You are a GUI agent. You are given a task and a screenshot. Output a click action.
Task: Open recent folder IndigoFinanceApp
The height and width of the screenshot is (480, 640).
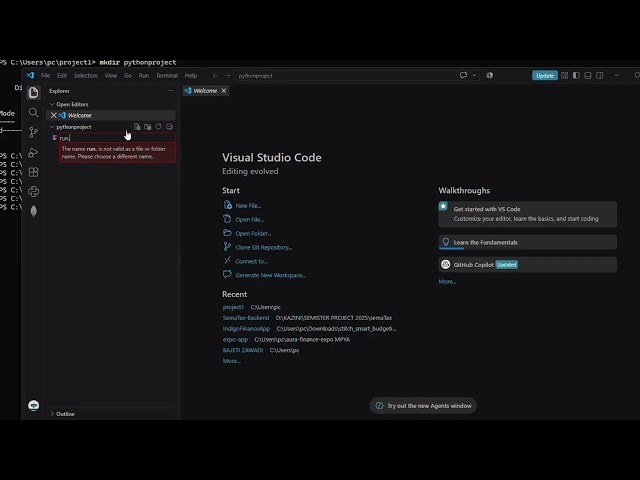[246, 329]
